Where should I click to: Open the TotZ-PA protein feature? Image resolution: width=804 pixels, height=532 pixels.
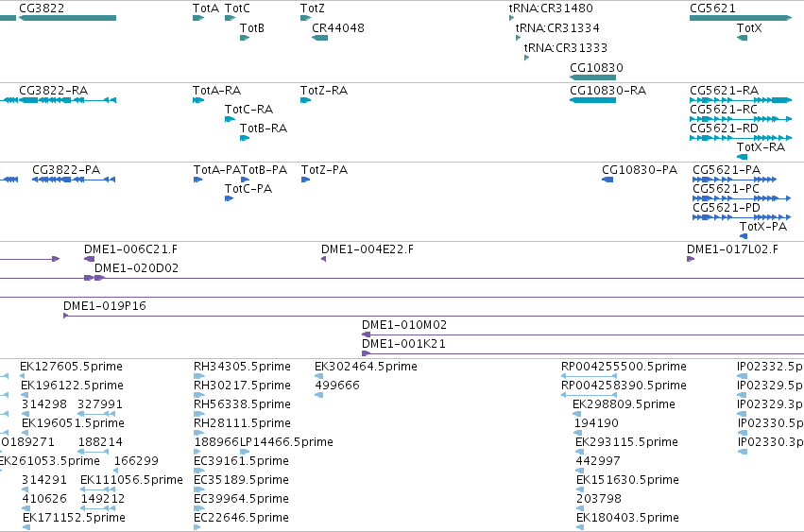pos(305,180)
